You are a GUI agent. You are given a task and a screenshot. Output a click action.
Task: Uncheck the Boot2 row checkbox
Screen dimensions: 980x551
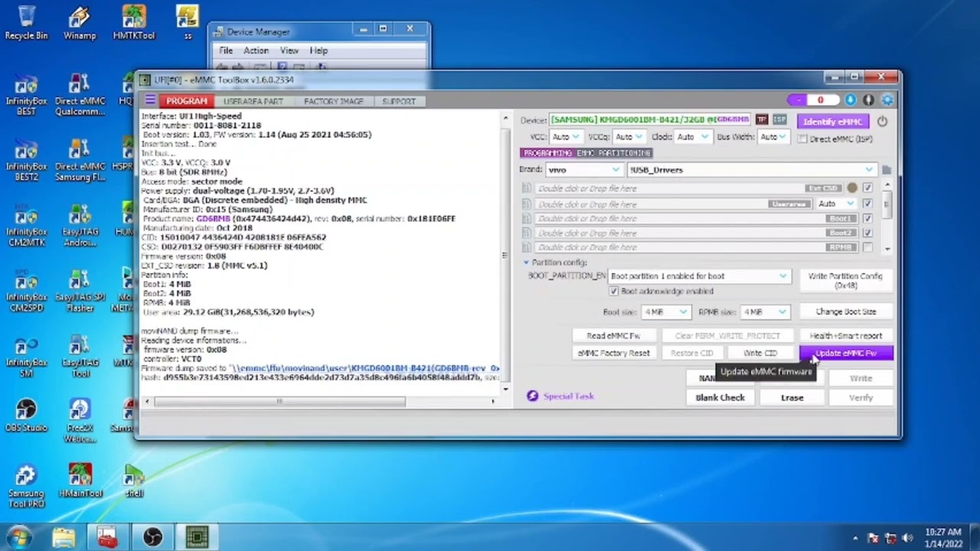(867, 233)
